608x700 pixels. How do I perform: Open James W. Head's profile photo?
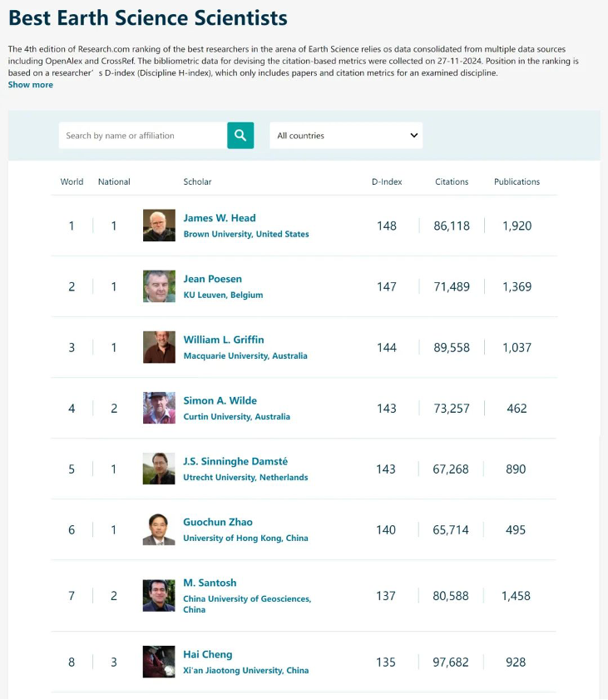pyautogui.click(x=159, y=226)
